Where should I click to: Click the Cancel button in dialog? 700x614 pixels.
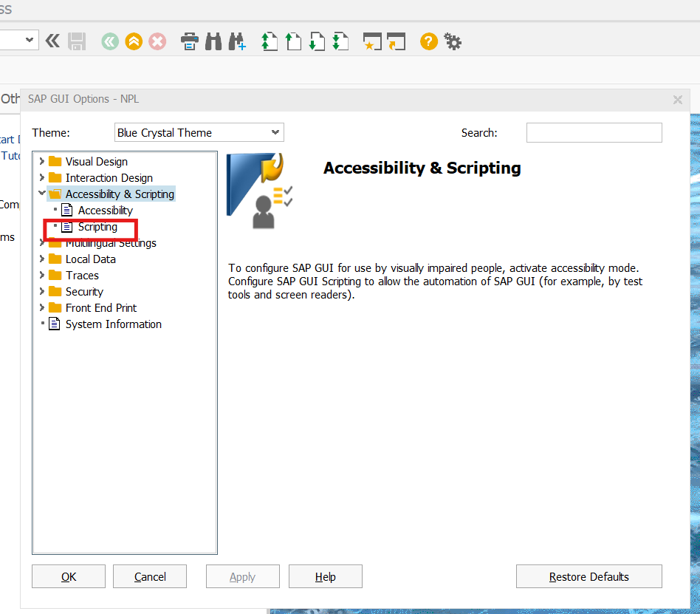(x=150, y=576)
